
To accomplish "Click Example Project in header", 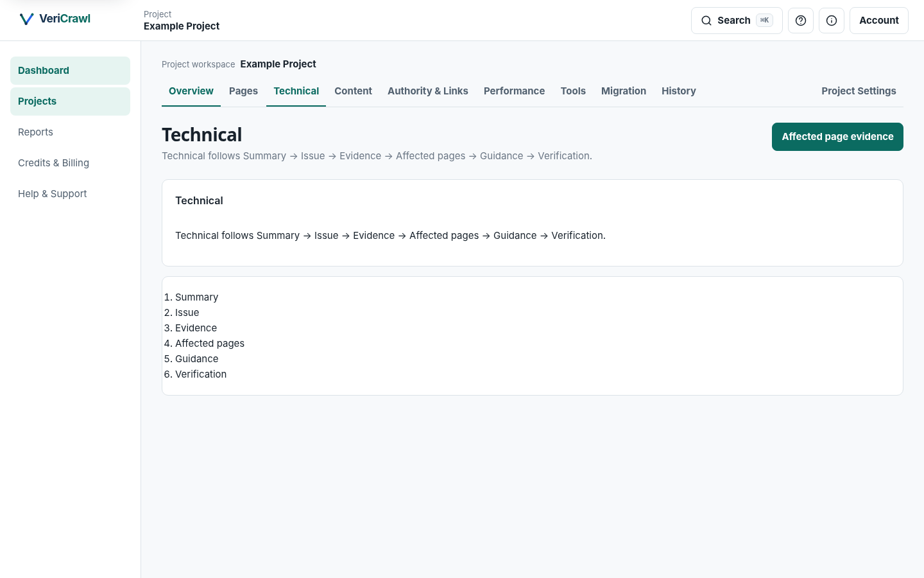I will [182, 26].
